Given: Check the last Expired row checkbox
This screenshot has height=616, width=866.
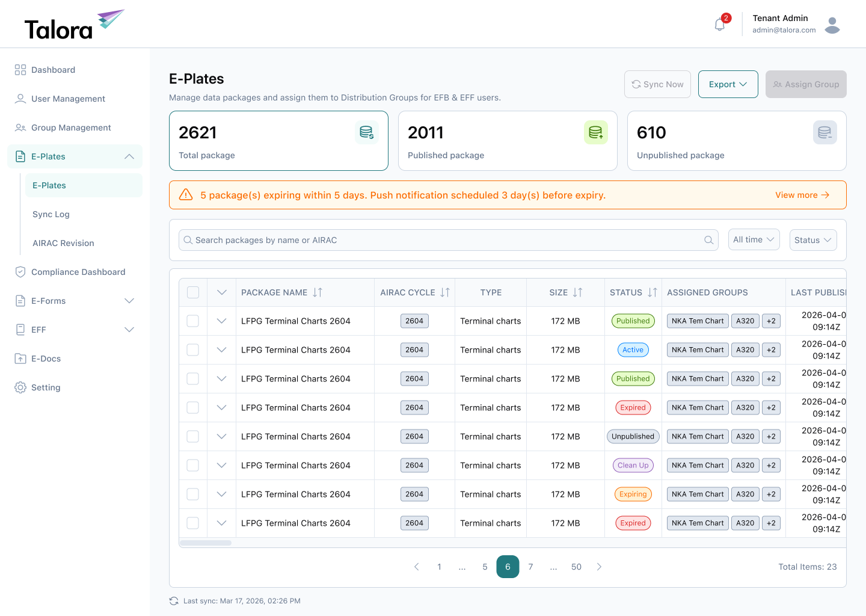Looking at the screenshot, I should pos(193,523).
